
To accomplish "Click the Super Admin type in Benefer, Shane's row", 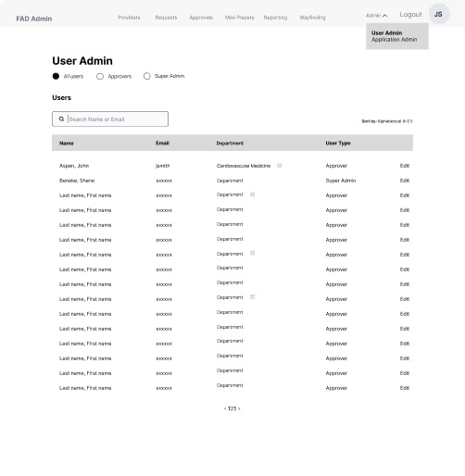I will [341, 181].
